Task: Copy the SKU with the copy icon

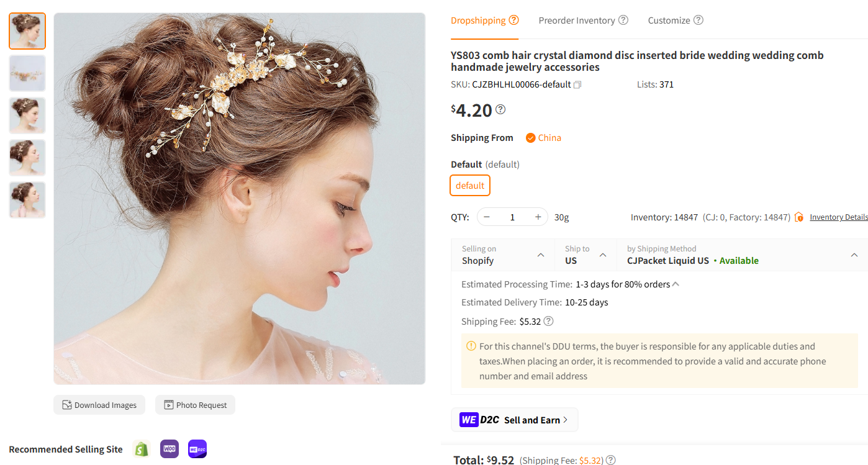Action: pos(577,84)
